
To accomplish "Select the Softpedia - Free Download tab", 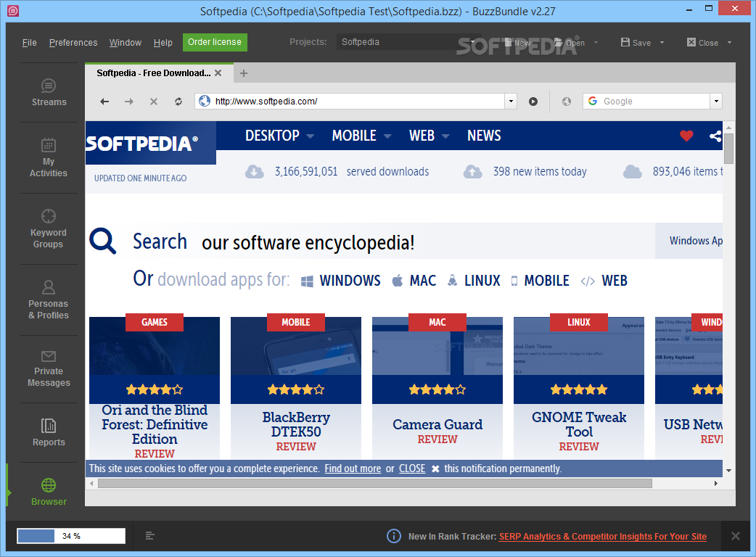I will pos(153,73).
